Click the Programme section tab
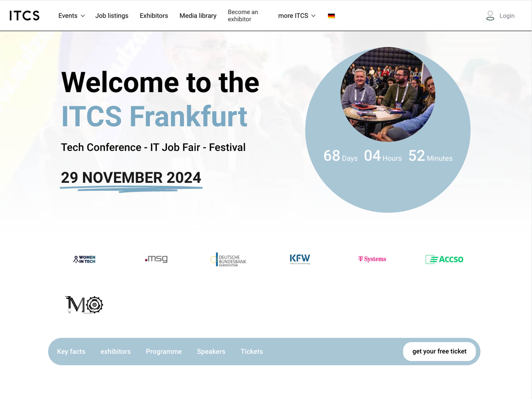Screen dimensions: 532x399 tap(164, 351)
